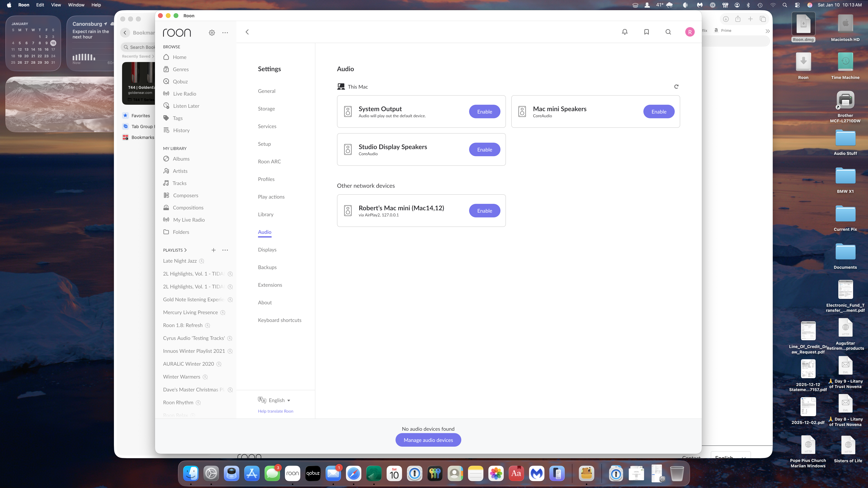Expand the PLAYLISTS section chevron
The image size is (868, 488).
click(185, 250)
